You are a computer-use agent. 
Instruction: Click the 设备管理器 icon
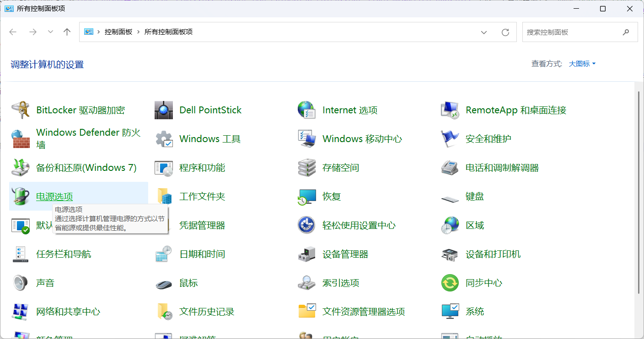tap(307, 254)
